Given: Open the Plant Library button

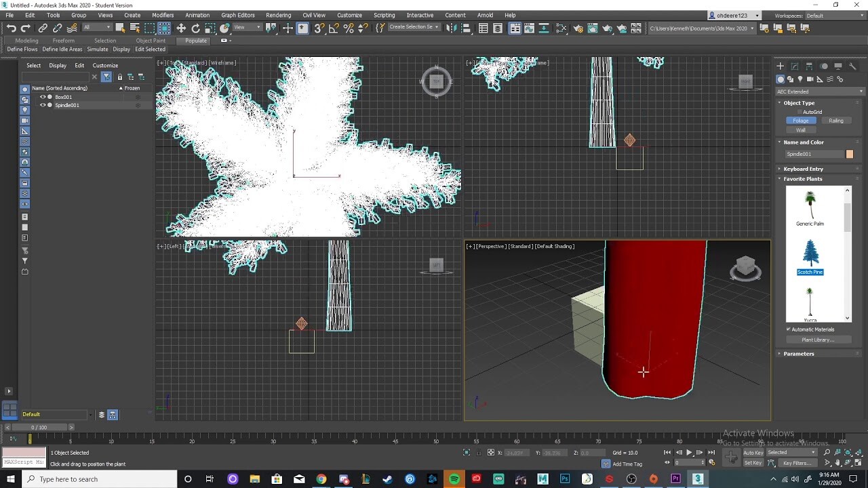Looking at the screenshot, I should coord(817,340).
